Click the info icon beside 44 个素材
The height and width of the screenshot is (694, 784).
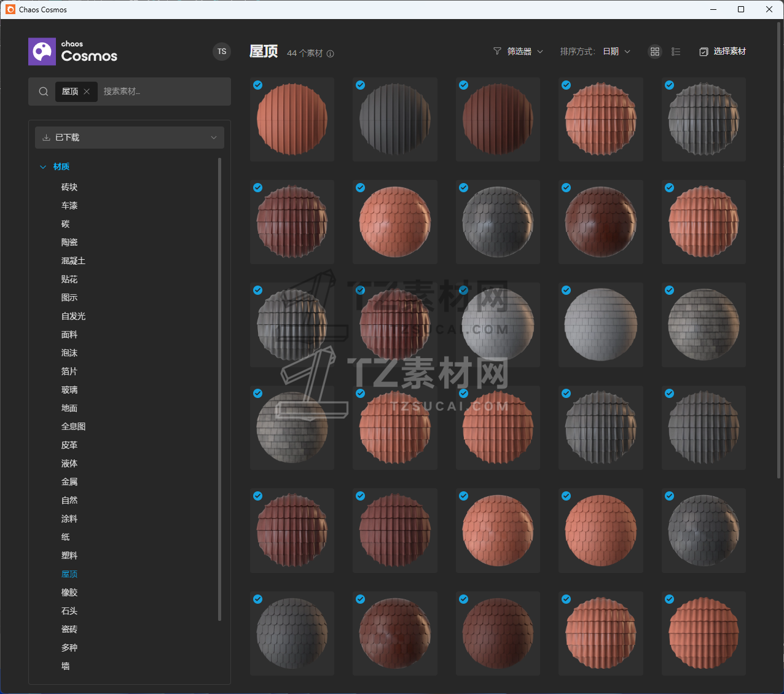pos(331,53)
